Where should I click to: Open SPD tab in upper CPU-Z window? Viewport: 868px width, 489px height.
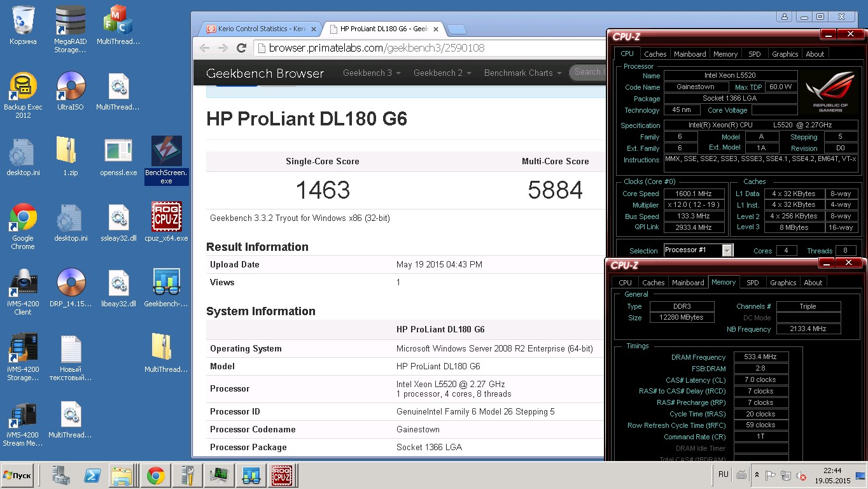click(754, 54)
